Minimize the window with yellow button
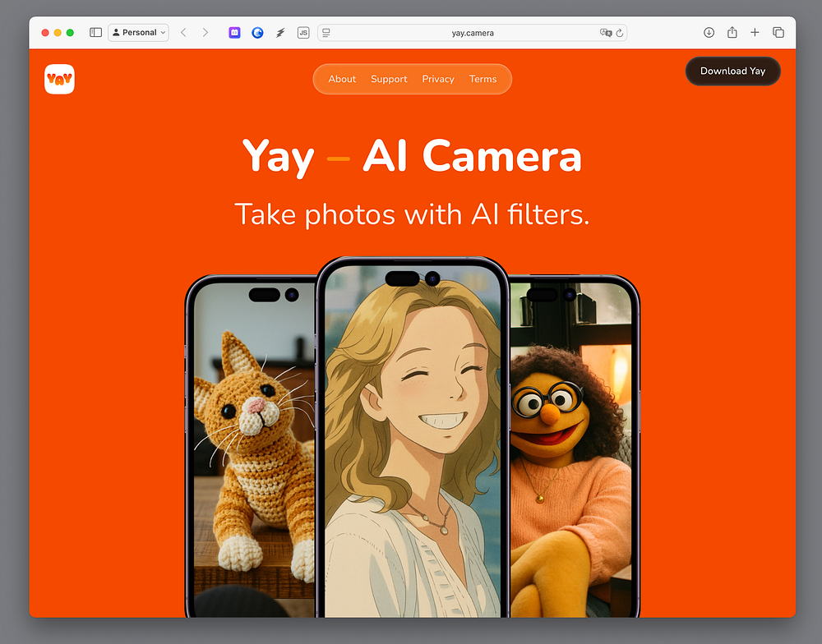The height and width of the screenshot is (644, 822). tap(58, 33)
